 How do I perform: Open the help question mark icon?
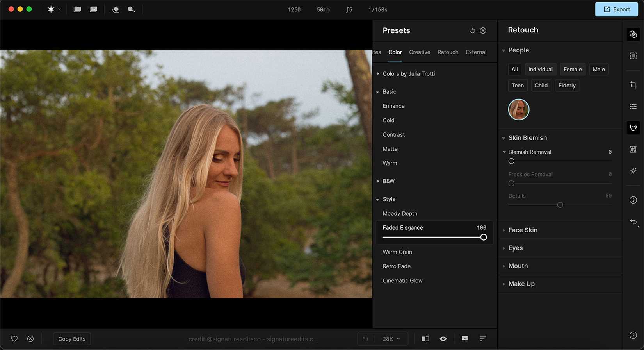coord(633,335)
